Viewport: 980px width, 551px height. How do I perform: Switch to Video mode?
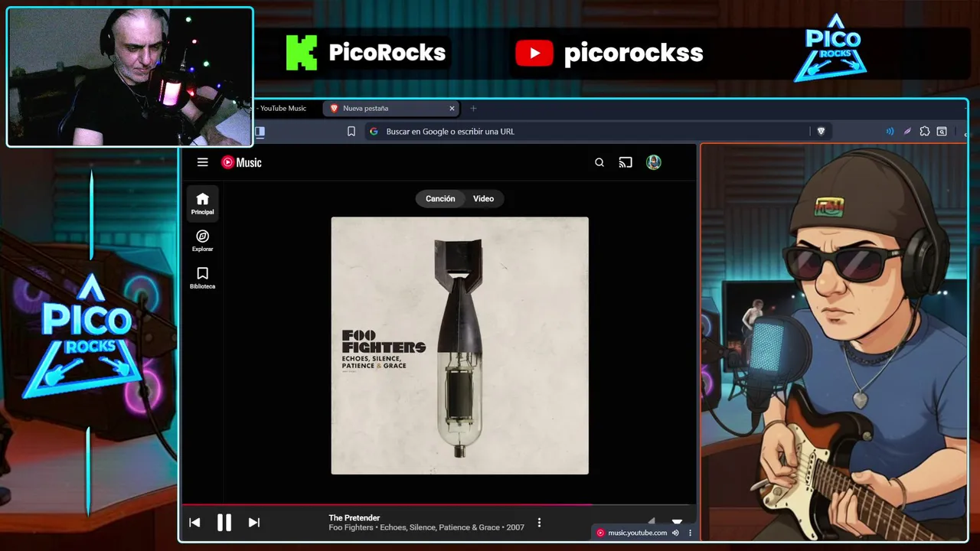click(x=483, y=199)
